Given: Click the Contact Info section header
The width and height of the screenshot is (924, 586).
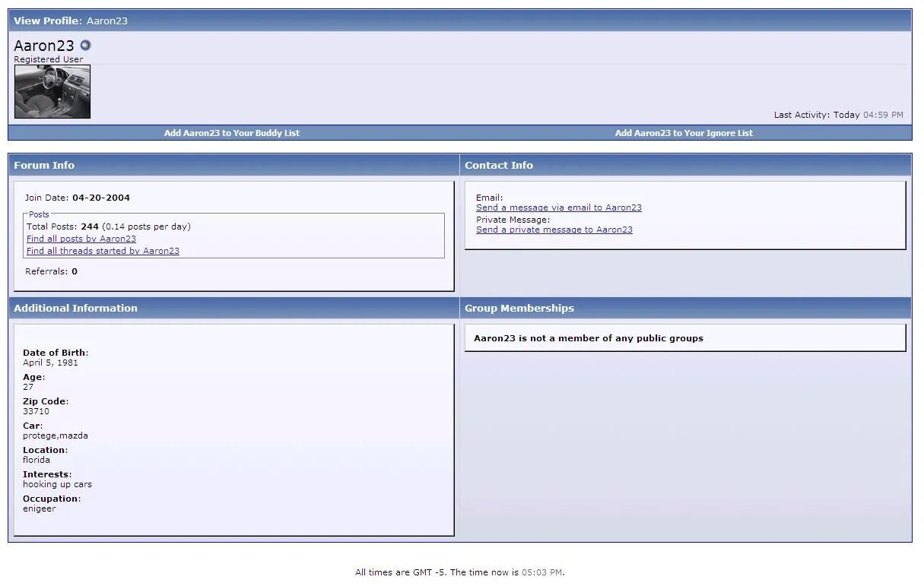Looking at the screenshot, I should pos(499,165).
